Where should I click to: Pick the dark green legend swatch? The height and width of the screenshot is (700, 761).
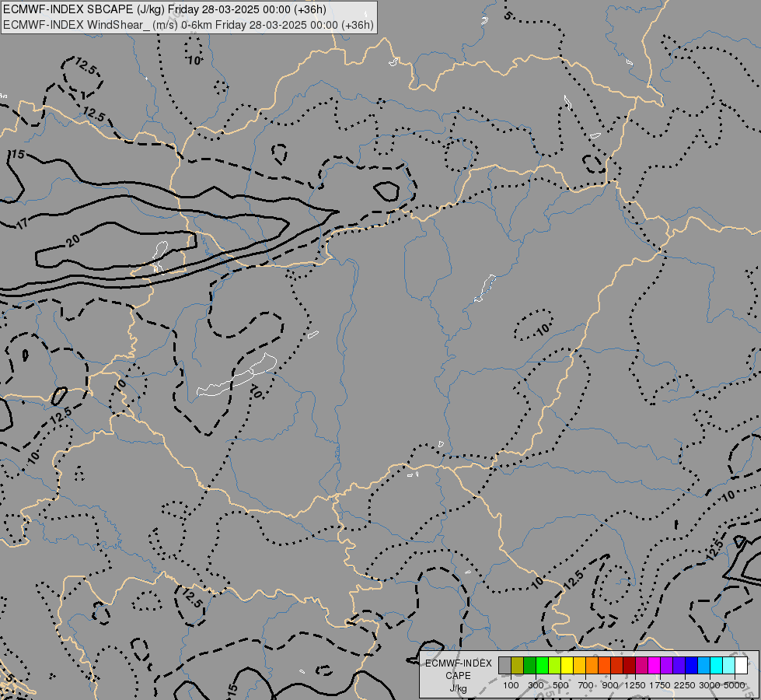(x=530, y=666)
